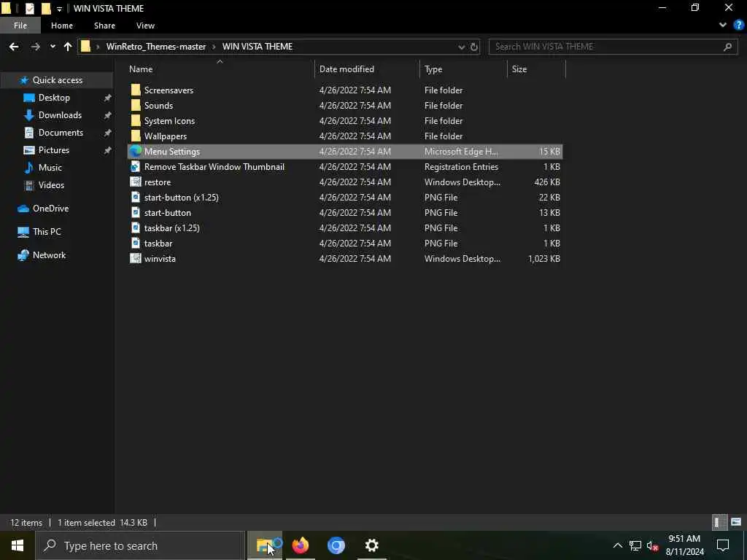747x560 pixels.
Task: Click the Properties icon in title bar
Action: 29,8
